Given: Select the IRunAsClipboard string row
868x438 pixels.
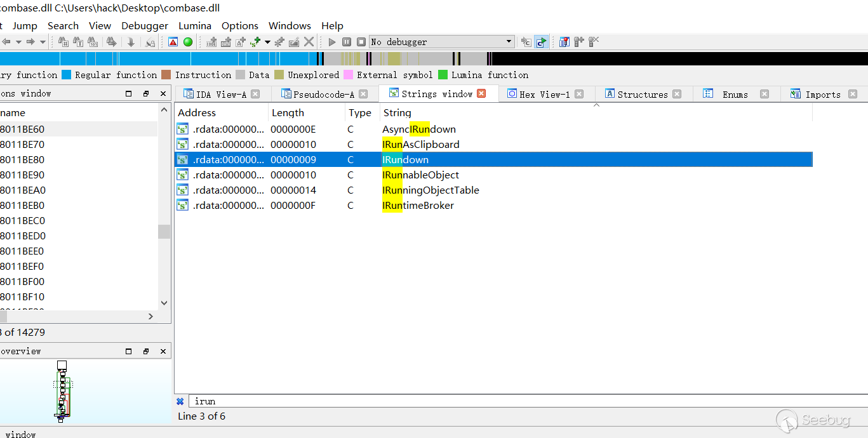Looking at the screenshot, I should pos(493,144).
